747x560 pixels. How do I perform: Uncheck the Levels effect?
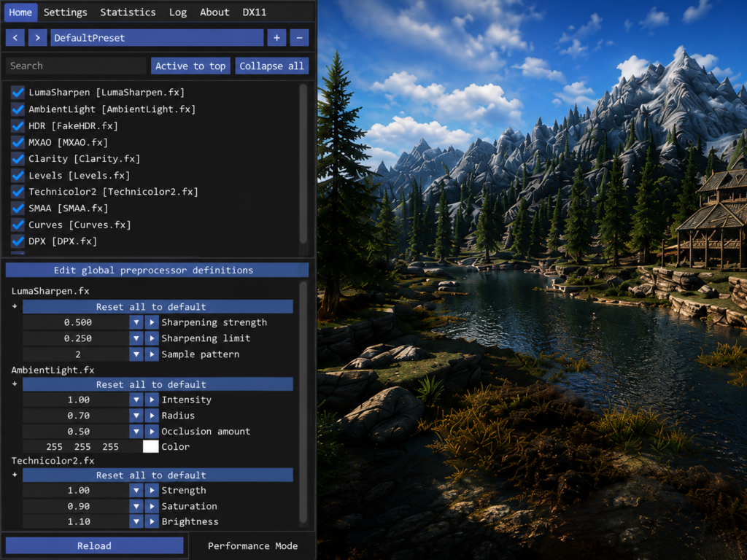click(x=18, y=175)
